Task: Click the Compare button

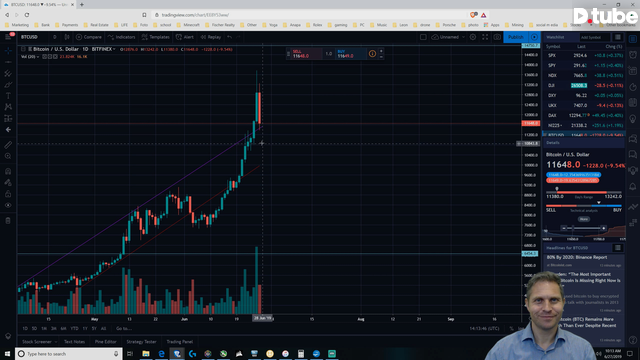Action: (89, 37)
